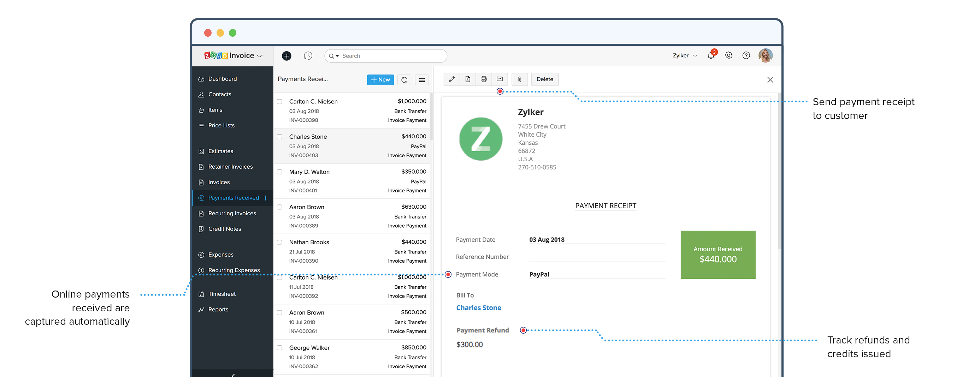The width and height of the screenshot is (980, 377).
Task: Click the Delete button
Action: 544,79
